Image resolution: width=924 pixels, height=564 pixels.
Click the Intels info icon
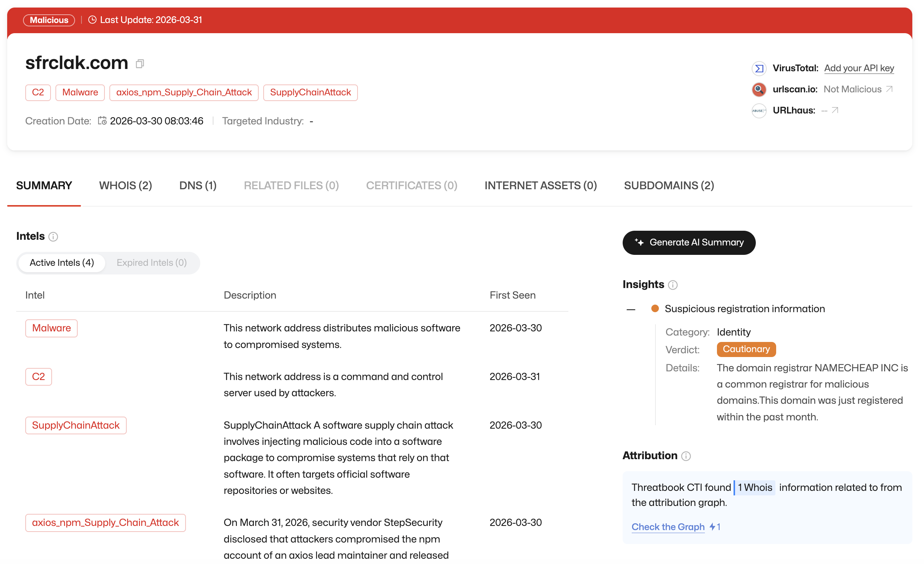(53, 237)
